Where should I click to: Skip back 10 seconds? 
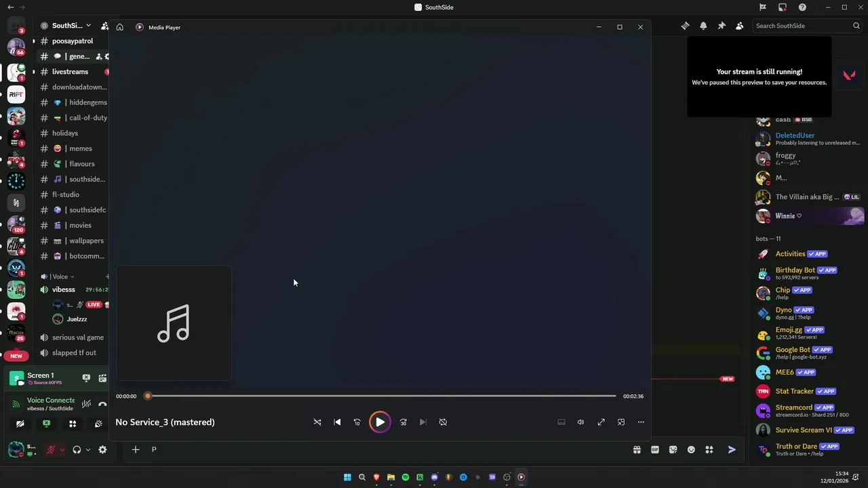pos(357,422)
